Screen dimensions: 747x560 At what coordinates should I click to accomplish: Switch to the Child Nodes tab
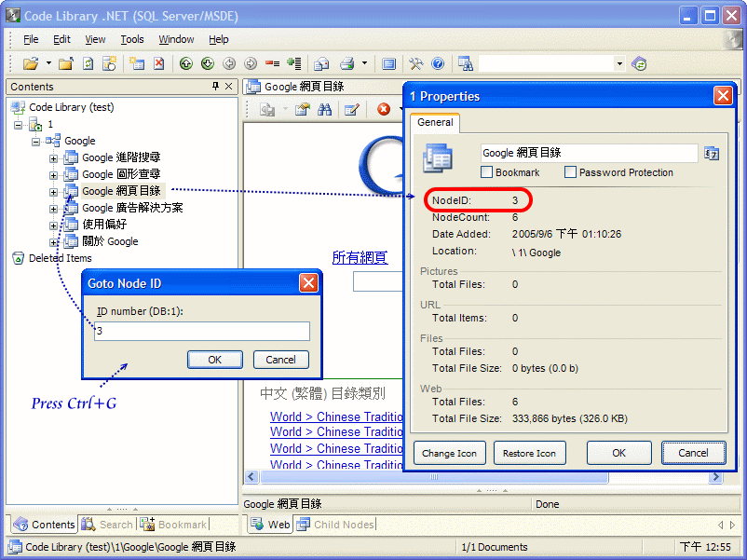tap(336, 525)
